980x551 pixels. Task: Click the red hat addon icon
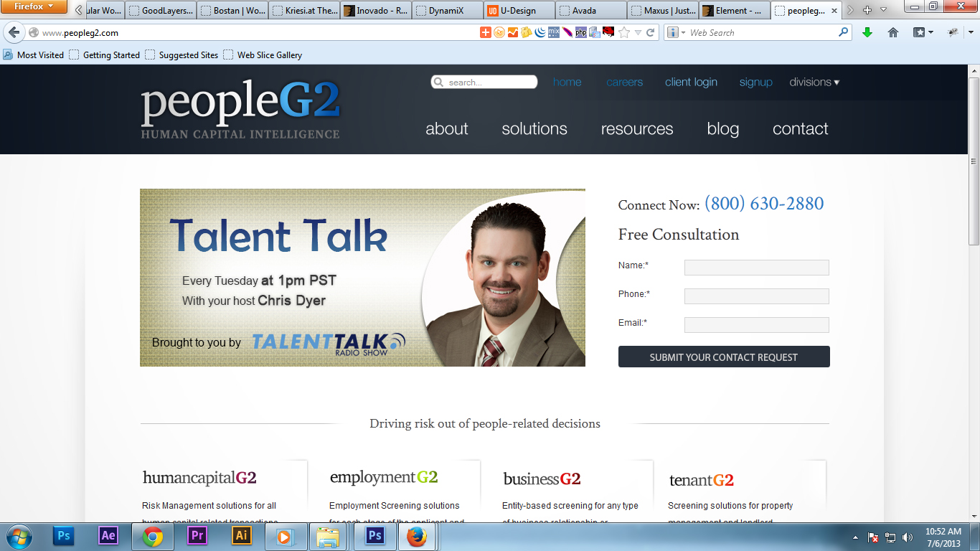click(x=608, y=32)
